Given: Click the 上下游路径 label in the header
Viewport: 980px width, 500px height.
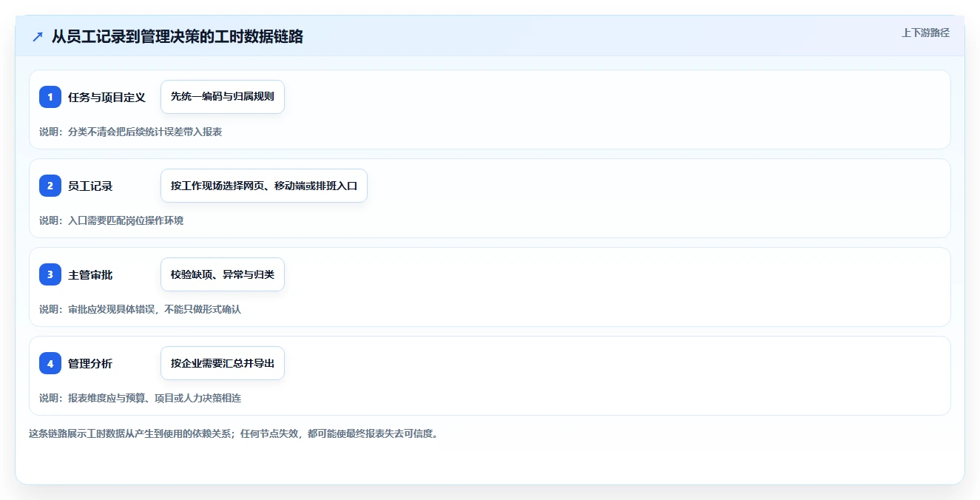Looking at the screenshot, I should 925,33.
